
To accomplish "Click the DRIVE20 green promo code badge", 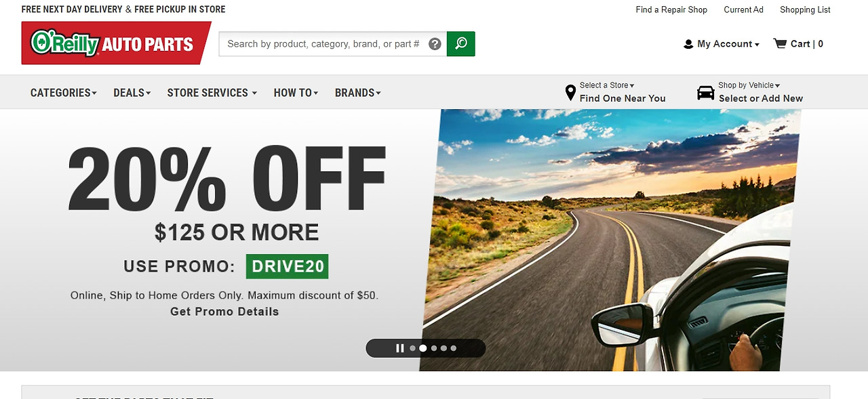I will [x=288, y=266].
